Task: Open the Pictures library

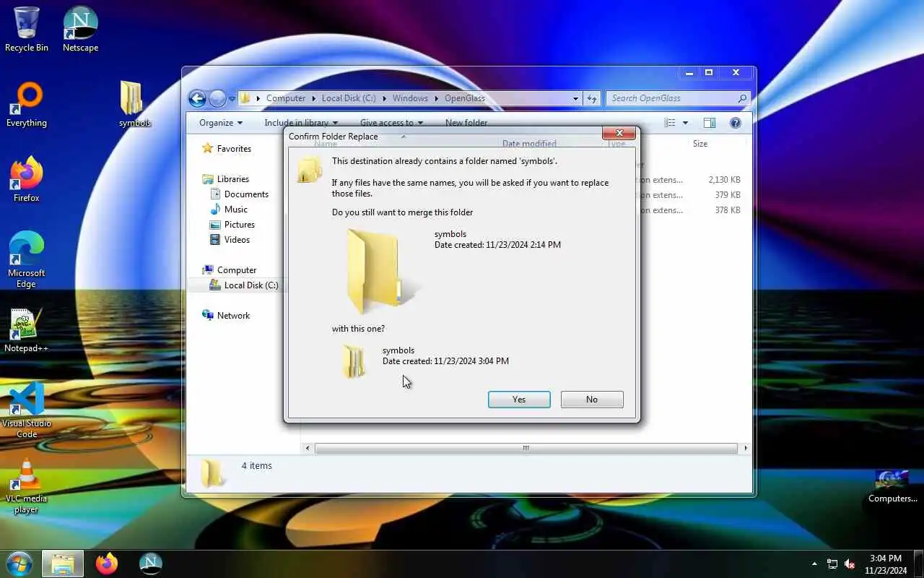Action: 232,225
